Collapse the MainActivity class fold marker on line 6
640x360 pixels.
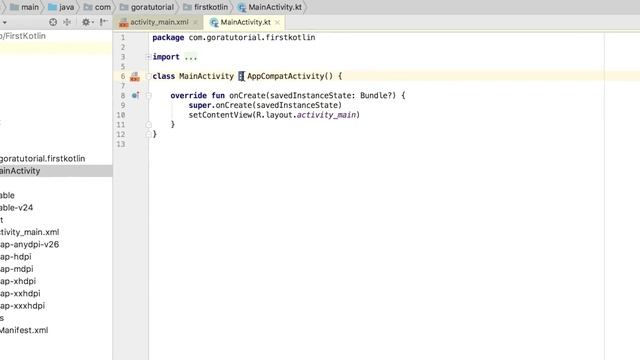click(x=149, y=76)
